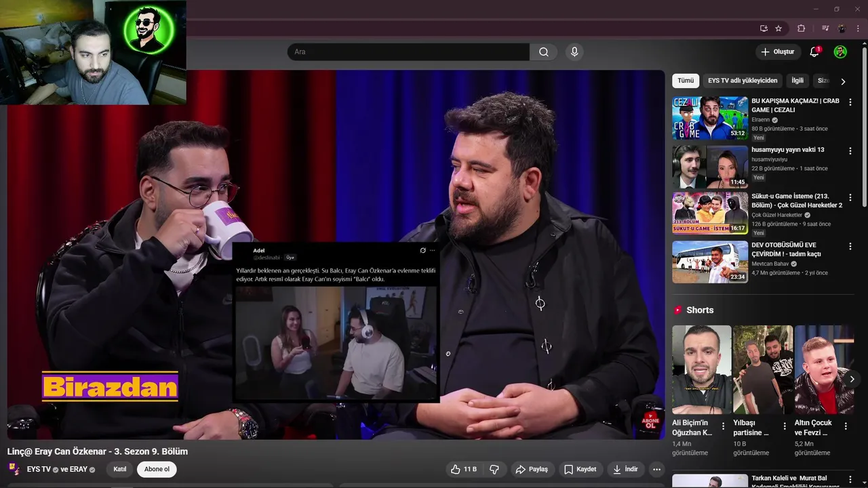Open options for Ali Biçim'in short
Image resolution: width=868 pixels, height=488 pixels.
(x=723, y=426)
